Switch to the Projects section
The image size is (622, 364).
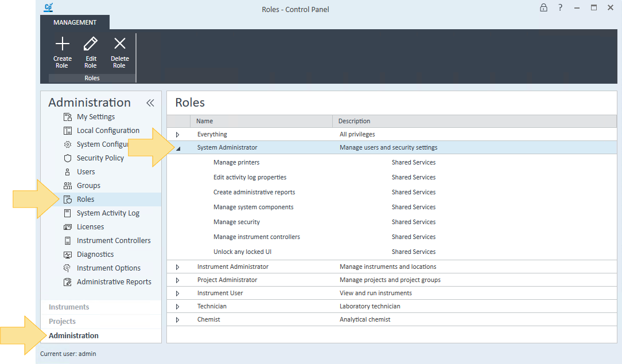tap(62, 322)
